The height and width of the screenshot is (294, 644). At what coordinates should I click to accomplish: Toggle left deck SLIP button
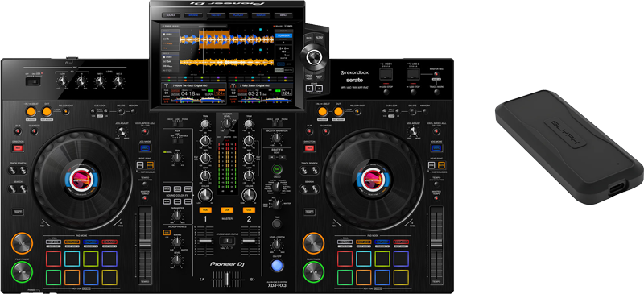(17, 131)
